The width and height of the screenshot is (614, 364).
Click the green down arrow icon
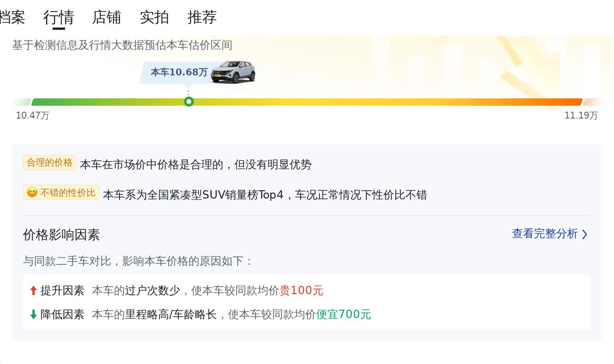coord(33,314)
